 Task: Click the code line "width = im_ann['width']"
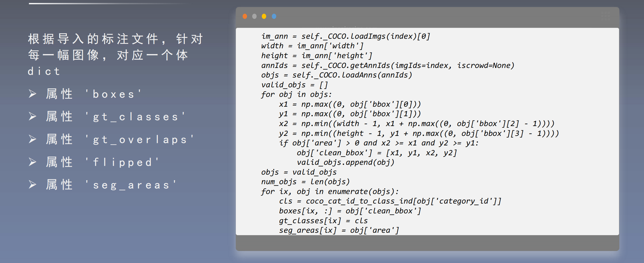312,46
